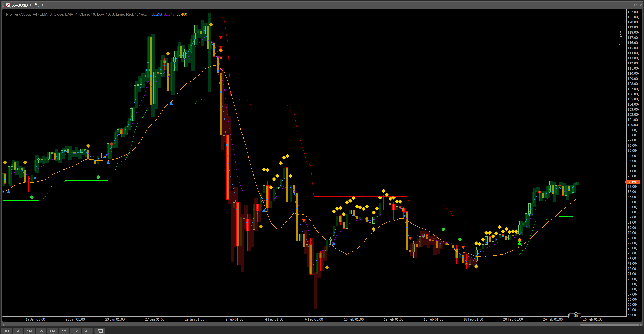Select the 5D range button
This screenshot has width=644, height=334.
[18, 331]
